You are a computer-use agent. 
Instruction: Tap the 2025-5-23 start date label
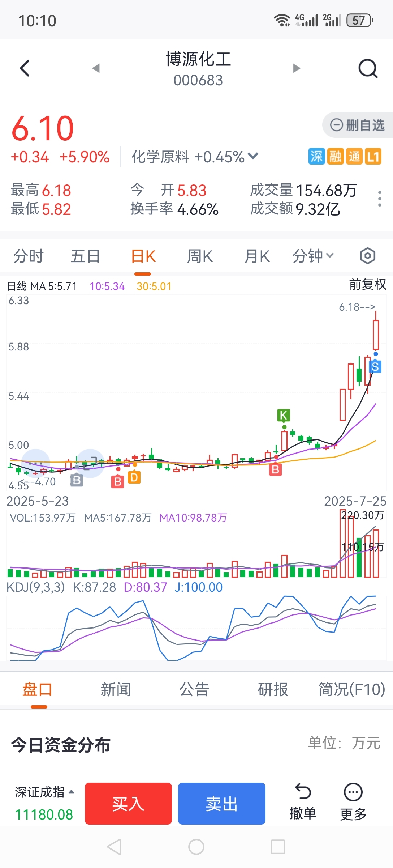click(38, 501)
